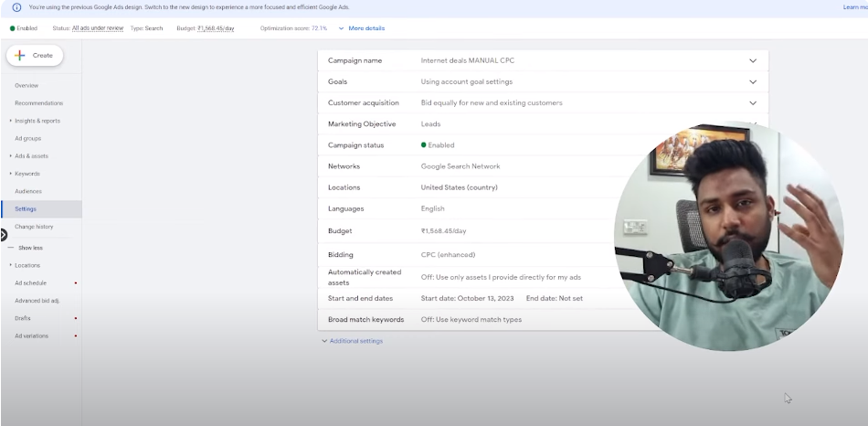The width and height of the screenshot is (868, 426).
Task: Select Audiences in the sidebar
Action: (x=27, y=191)
